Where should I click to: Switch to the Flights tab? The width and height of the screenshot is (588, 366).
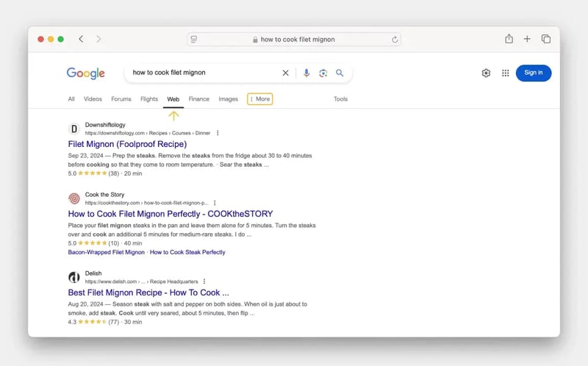149,99
